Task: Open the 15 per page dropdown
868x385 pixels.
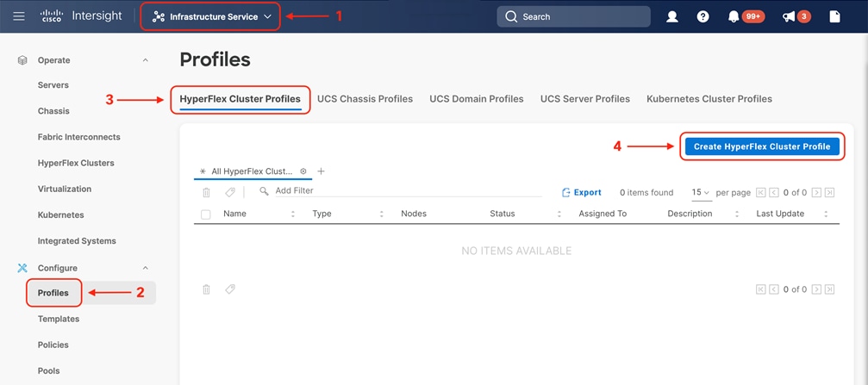Action: [701, 193]
